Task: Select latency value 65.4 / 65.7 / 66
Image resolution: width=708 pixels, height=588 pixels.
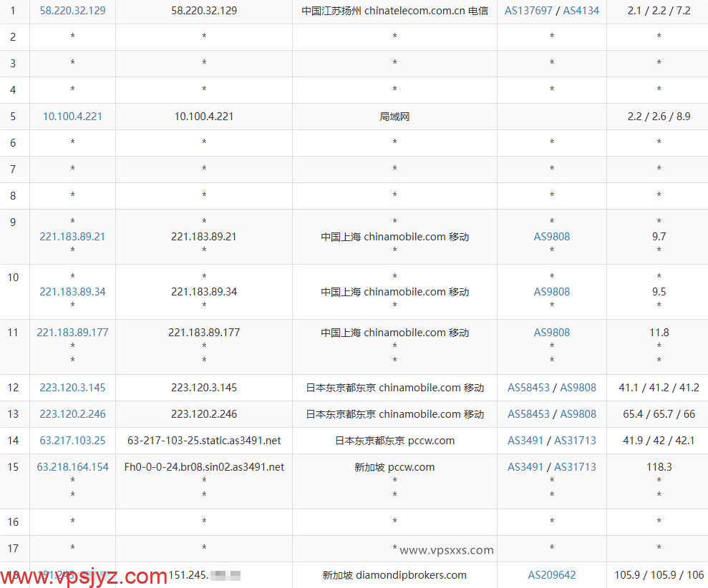Action: tap(659, 413)
